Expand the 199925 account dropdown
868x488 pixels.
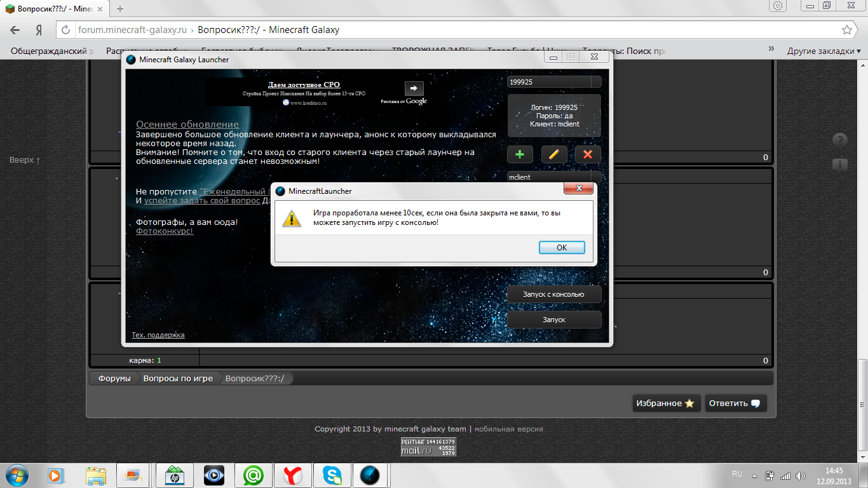click(595, 82)
